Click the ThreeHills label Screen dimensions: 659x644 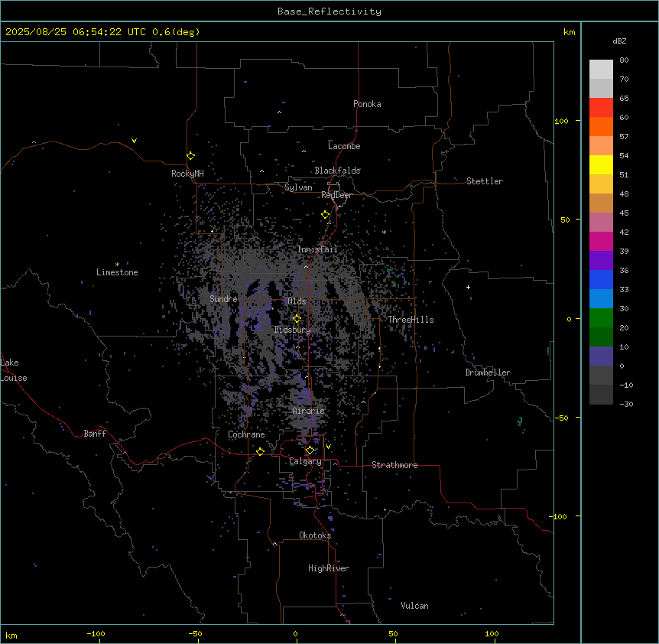click(x=411, y=320)
